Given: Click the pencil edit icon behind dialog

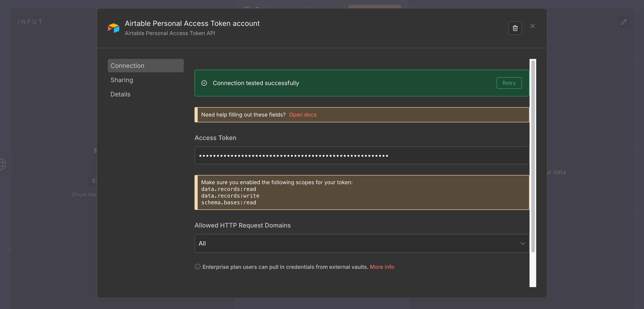Looking at the screenshot, I should pyautogui.click(x=624, y=22).
